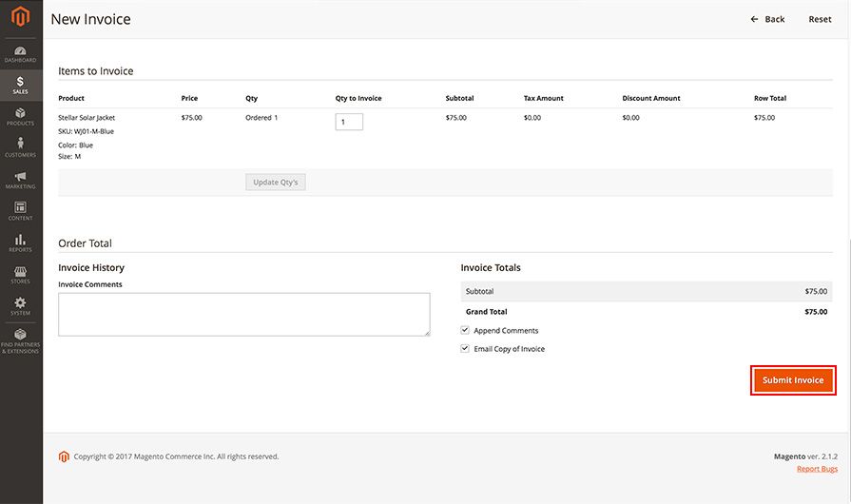The height and width of the screenshot is (504, 851).
Task: Click the Order Total section heading
Action: [x=86, y=243]
